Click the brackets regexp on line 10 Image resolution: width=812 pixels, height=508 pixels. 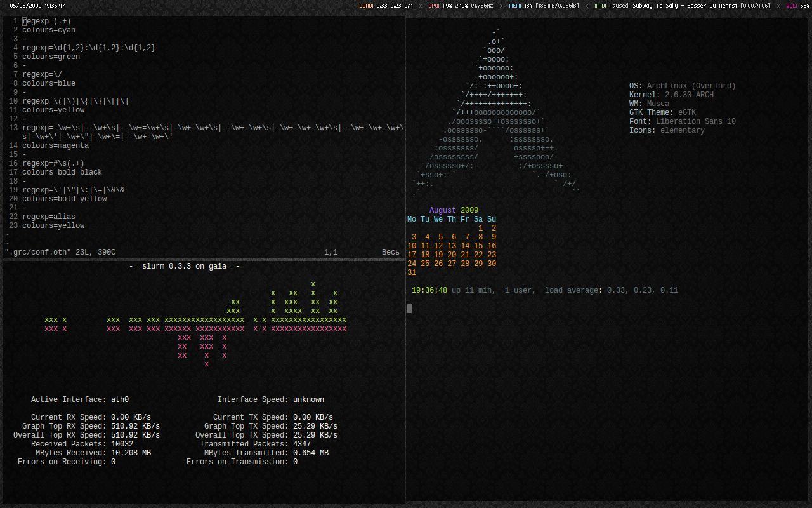(x=75, y=101)
